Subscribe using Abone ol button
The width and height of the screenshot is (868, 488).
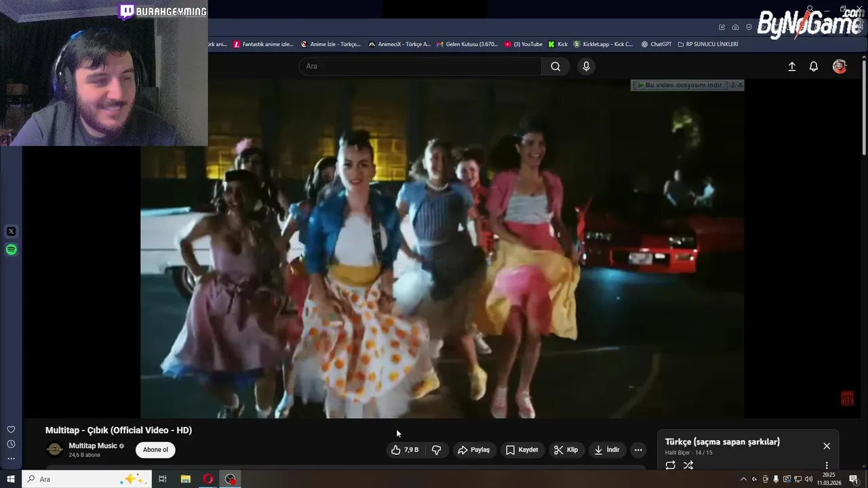[155, 450]
